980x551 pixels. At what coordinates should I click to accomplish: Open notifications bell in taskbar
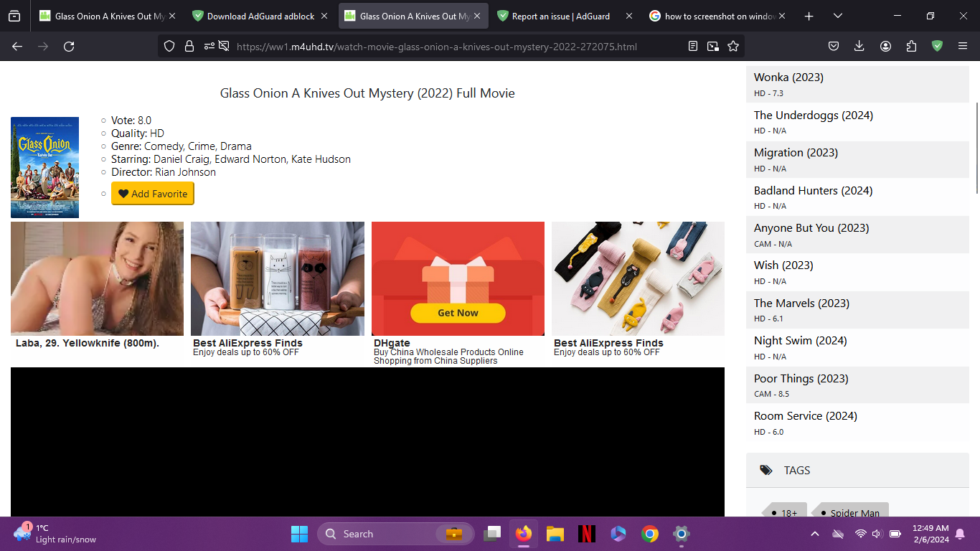coord(960,534)
